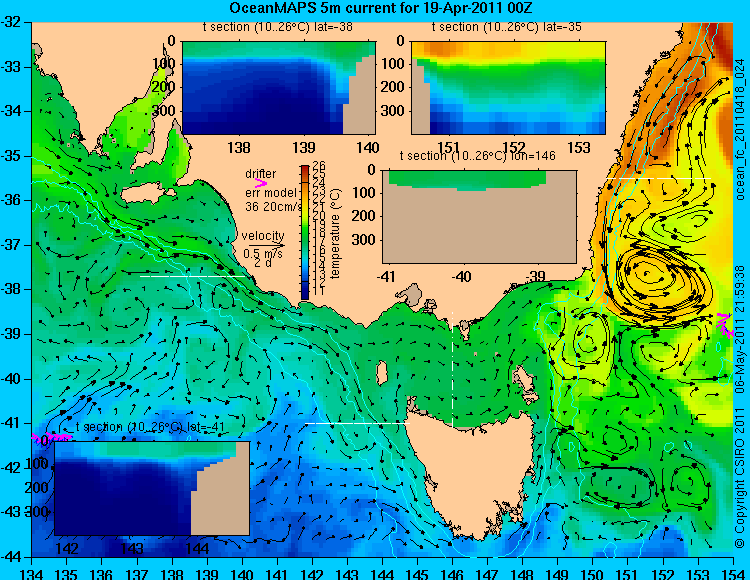Click latitude label -44 on main axis
Image resolution: width=750 pixels, height=580 pixels.
(10, 557)
